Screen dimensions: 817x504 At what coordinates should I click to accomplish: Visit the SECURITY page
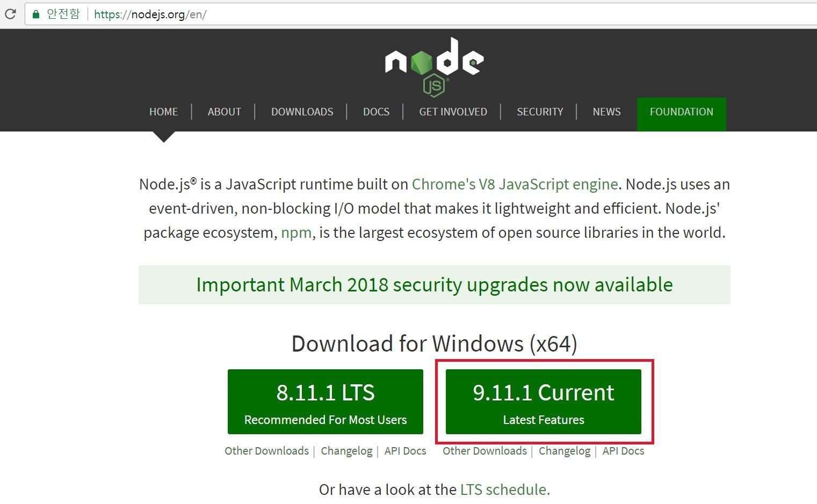[x=540, y=112]
